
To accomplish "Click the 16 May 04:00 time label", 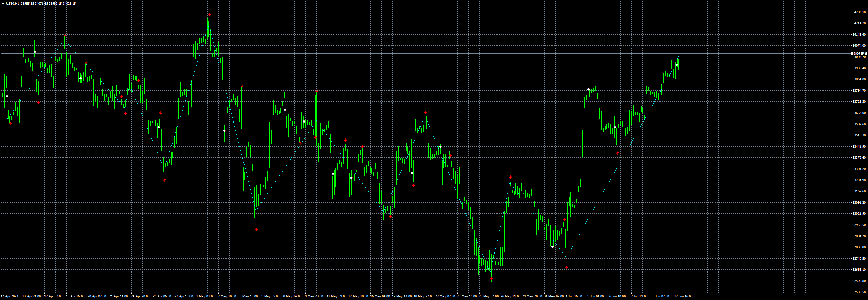I will pos(380,296).
